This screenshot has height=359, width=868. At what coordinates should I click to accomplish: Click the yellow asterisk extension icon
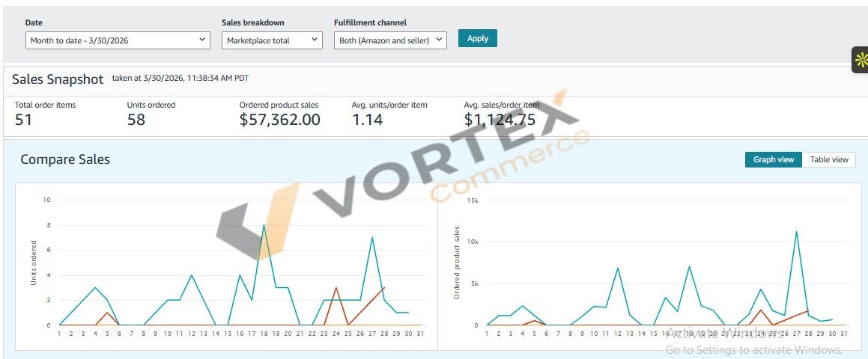[x=861, y=61]
